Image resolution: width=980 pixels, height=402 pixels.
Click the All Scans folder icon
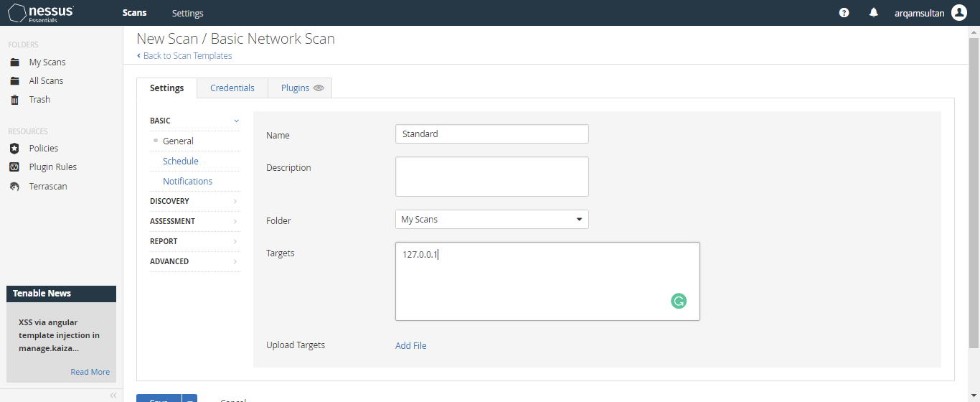click(14, 81)
